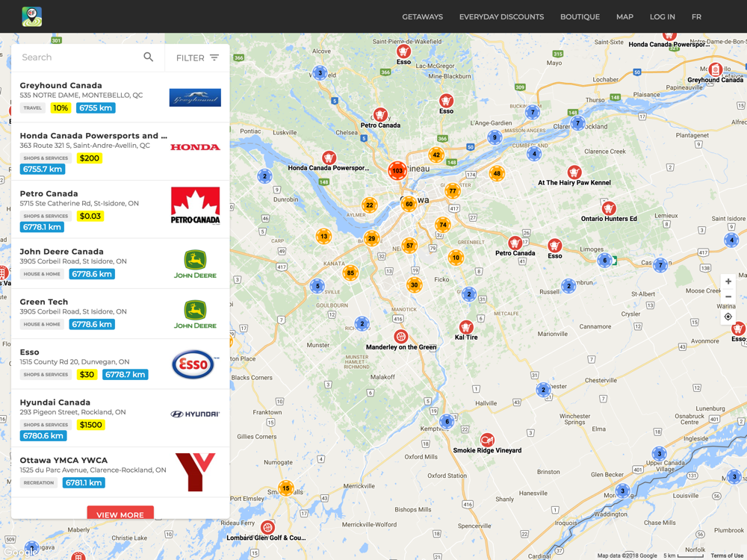747x560 pixels.
Task: Select the MAP menu item
Action: point(624,16)
